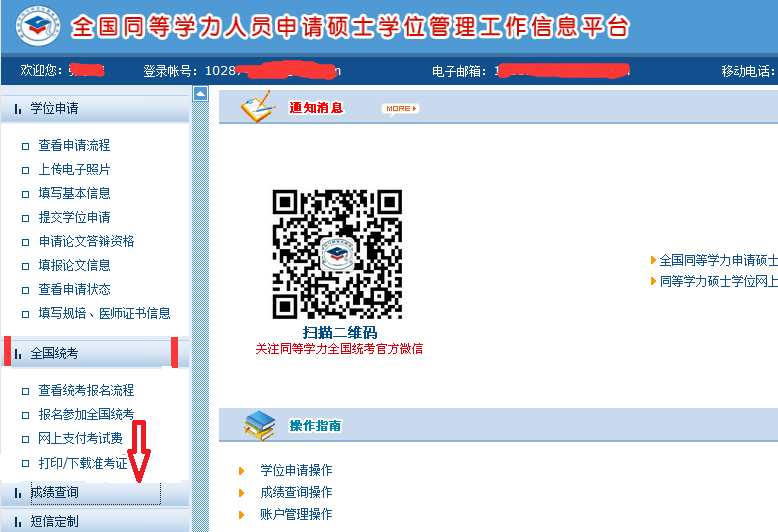778x532 pixels.
Task: Open 填写规培、医师证书信息 link
Action: point(105,314)
